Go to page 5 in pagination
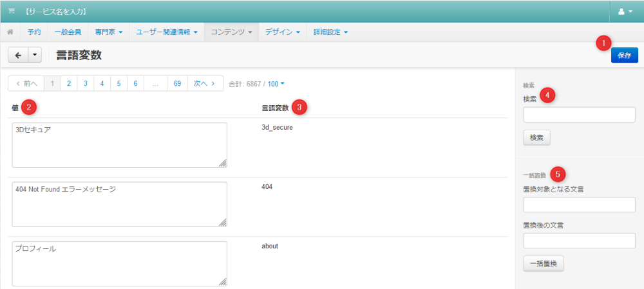The image size is (644, 289). [118, 84]
